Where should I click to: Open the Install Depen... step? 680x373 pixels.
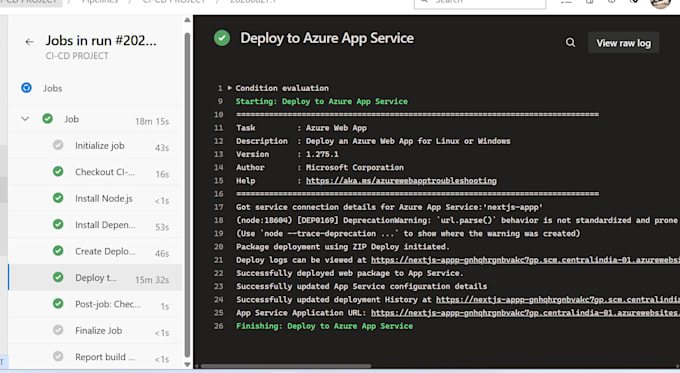coord(95,225)
